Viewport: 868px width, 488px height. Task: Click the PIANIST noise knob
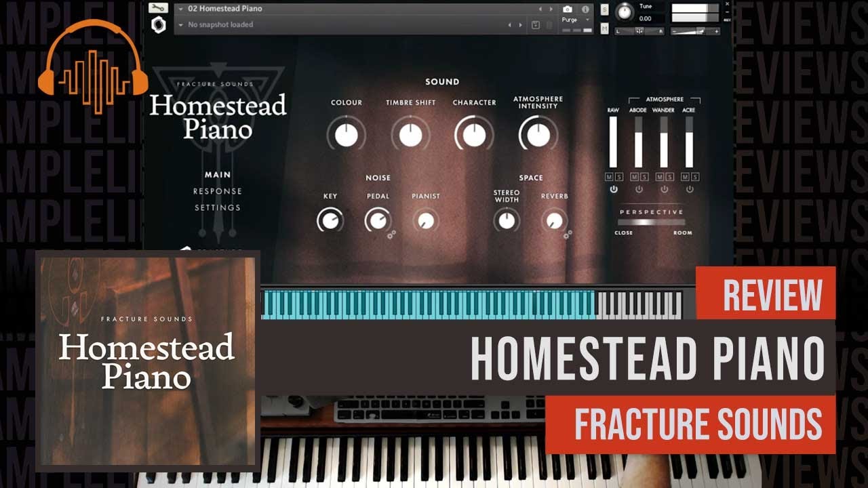[426, 220]
